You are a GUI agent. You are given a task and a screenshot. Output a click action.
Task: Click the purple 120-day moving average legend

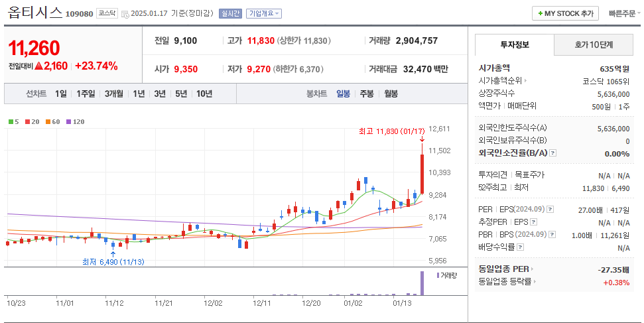click(76, 121)
